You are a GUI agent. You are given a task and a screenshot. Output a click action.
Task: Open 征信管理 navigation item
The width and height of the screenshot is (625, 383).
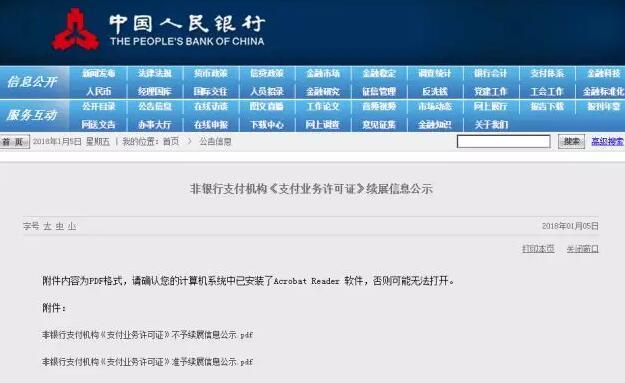click(379, 92)
